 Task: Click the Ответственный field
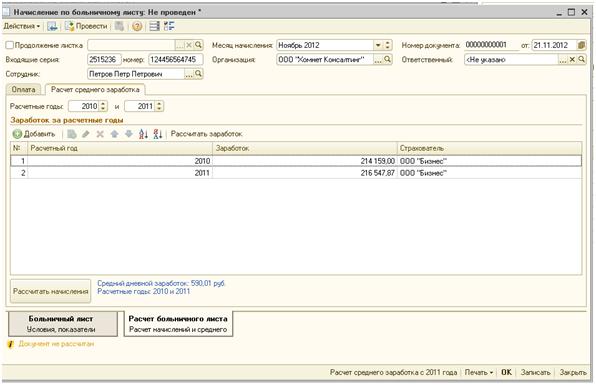coord(511,60)
